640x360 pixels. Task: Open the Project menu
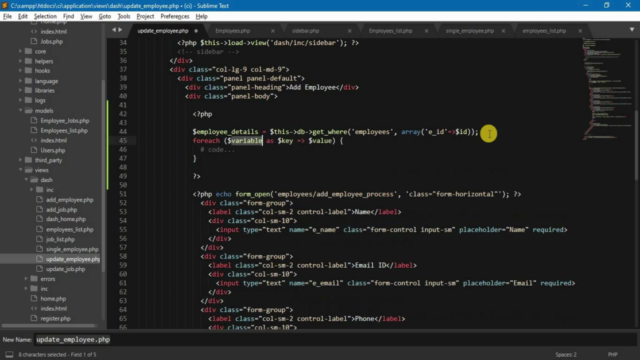tap(145, 16)
